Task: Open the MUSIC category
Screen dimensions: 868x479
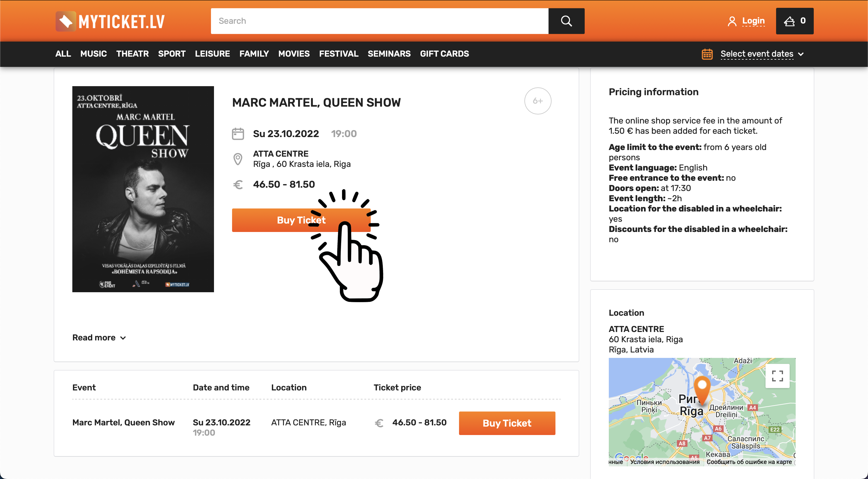Action: (93, 54)
